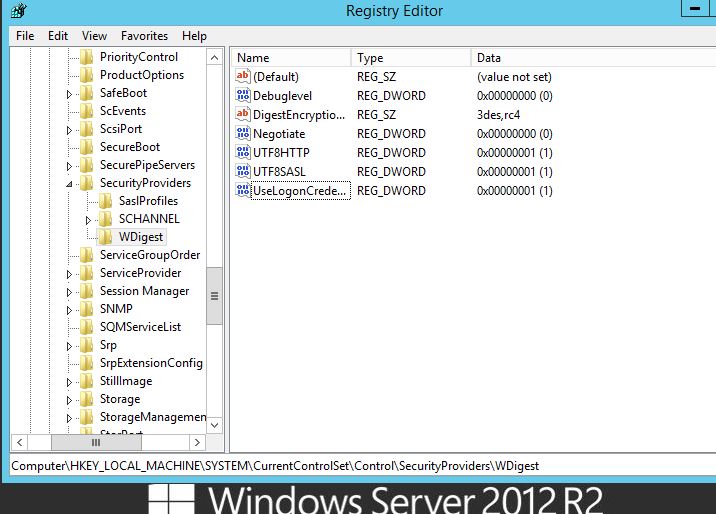Select the StillImage tree key label
The image size is (716, 514).
coord(126,381)
